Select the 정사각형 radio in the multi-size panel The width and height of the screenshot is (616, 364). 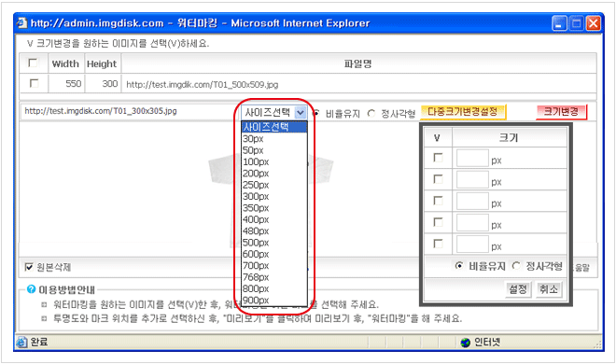pyautogui.click(x=516, y=266)
